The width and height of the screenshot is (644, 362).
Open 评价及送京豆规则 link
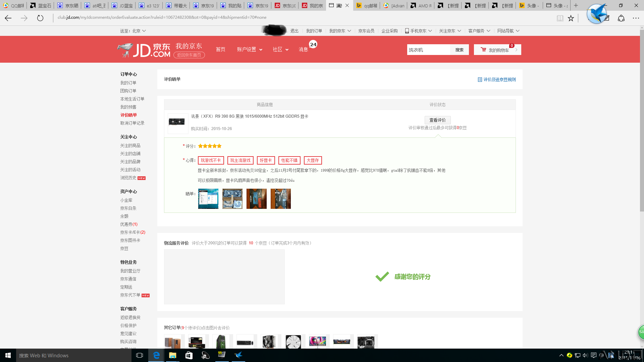[x=499, y=80]
